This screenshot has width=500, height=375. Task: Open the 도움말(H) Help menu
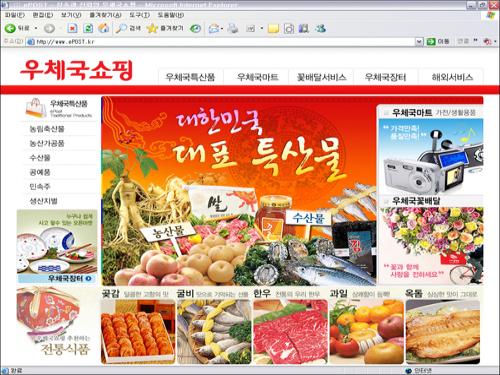171,15
